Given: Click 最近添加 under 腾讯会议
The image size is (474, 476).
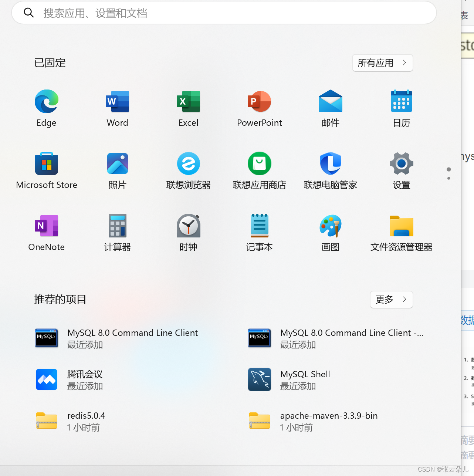Looking at the screenshot, I should (x=85, y=386).
